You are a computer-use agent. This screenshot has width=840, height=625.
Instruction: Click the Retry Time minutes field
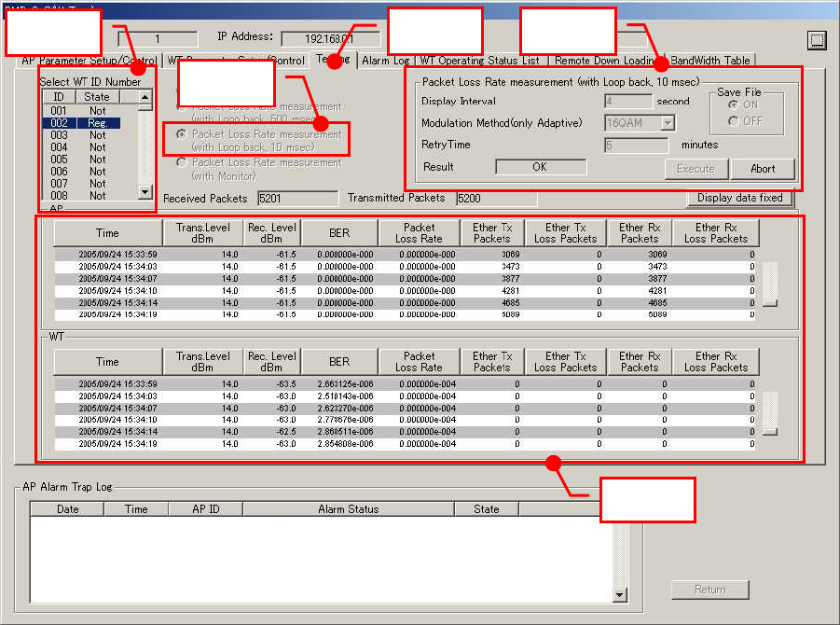tap(636, 145)
